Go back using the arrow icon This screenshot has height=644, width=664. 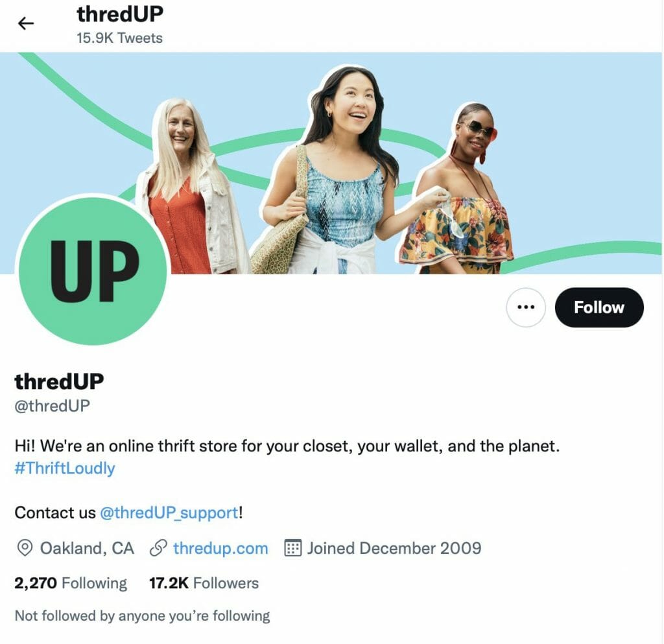point(26,23)
